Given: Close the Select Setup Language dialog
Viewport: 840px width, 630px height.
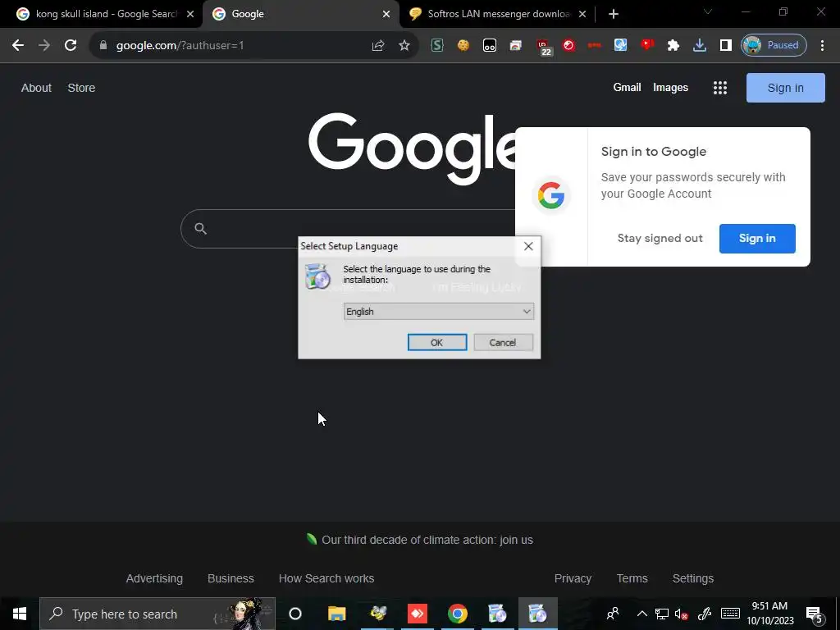Looking at the screenshot, I should click(x=528, y=246).
